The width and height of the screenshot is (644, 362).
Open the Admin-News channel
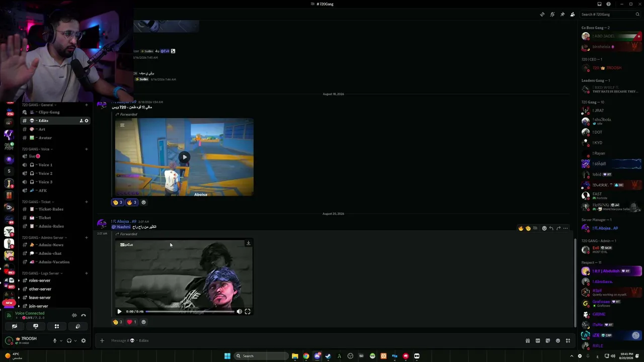55,245
